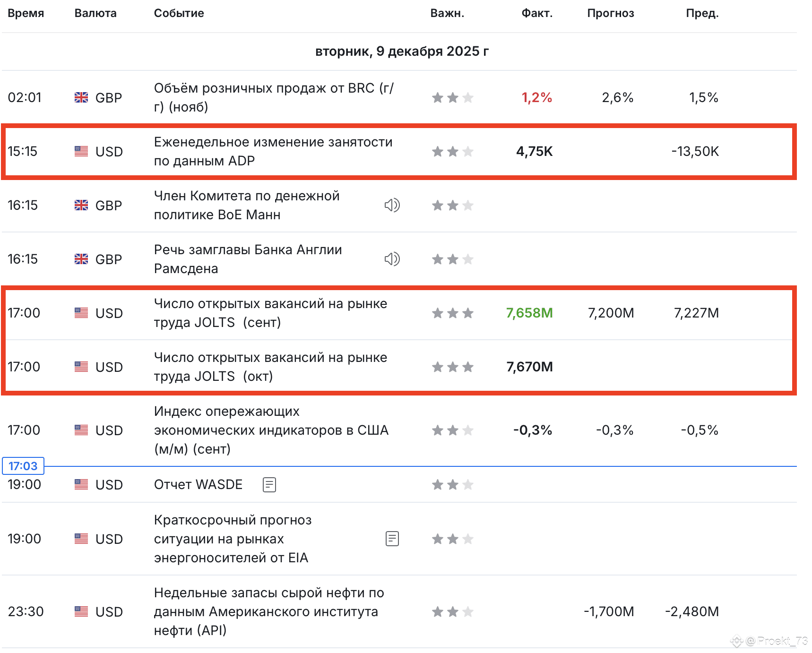Click the вторник, 9 декабря 2025 date header

[x=402, y=51]
